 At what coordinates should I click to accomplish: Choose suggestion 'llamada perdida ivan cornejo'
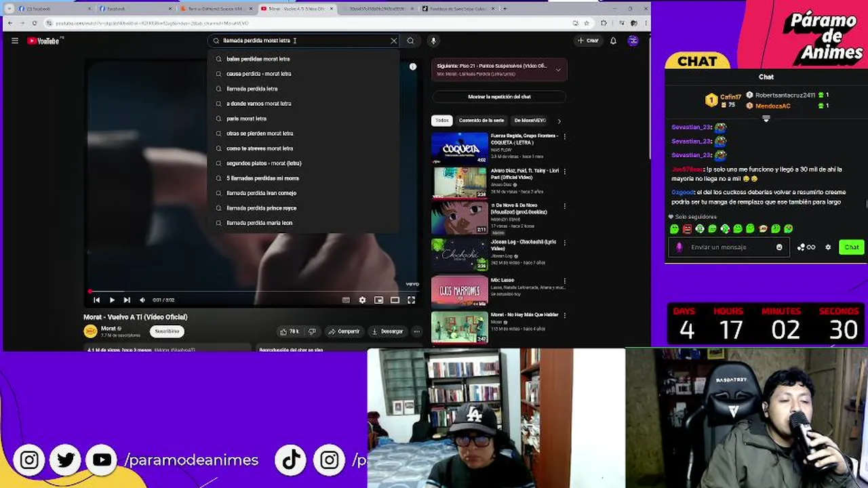tap(304, 193)
